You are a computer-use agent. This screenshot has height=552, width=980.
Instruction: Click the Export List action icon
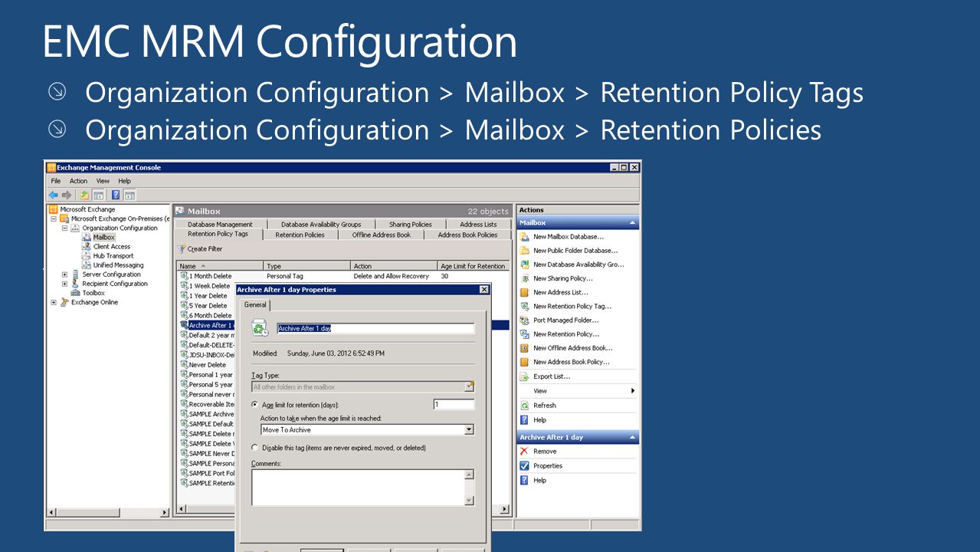525,376
